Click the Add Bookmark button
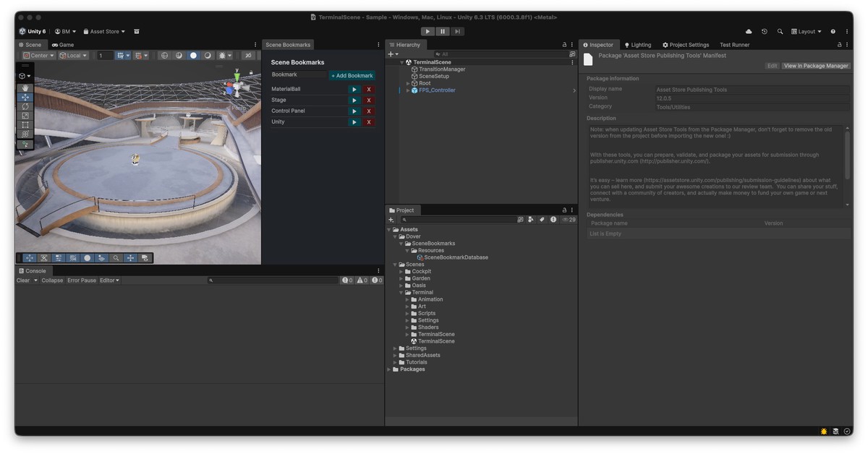 [x=352, y=75]
